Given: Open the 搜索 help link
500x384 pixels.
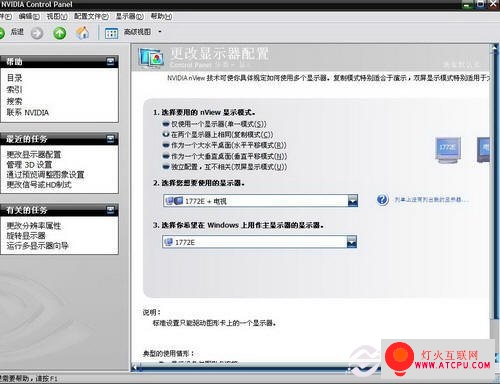Looking at the screenshot, I should coord(14,101).
